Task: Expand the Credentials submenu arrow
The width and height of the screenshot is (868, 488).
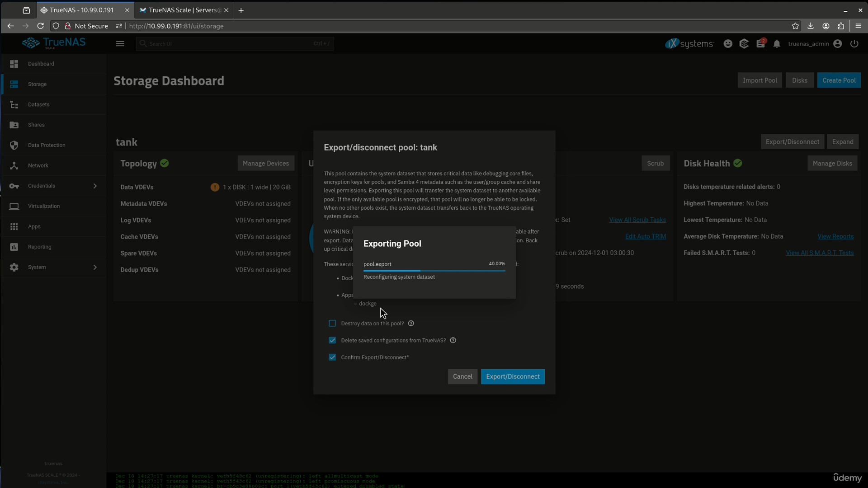Action: tap(95, 186)
